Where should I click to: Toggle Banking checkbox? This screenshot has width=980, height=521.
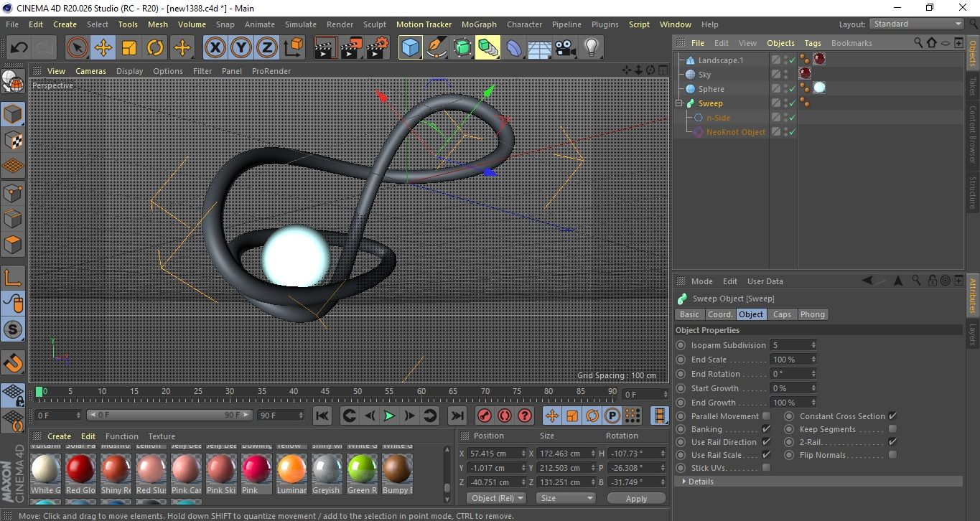766,429
